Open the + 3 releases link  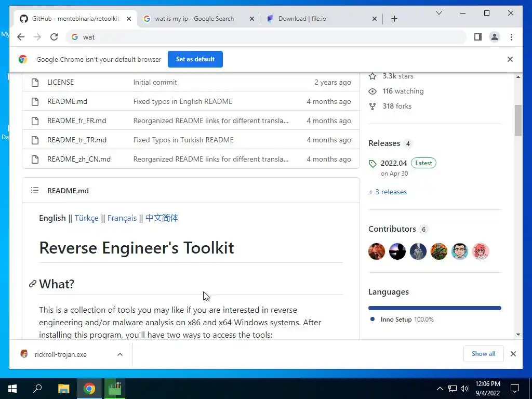(388, 192)
